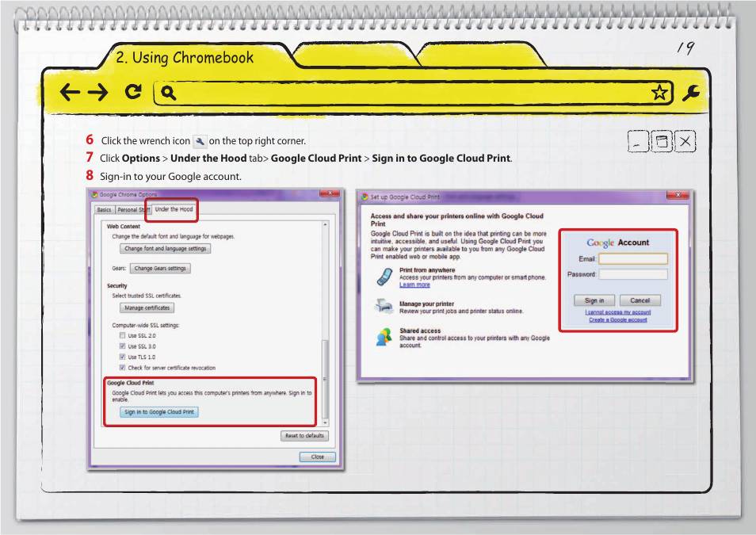
Task: Click the 'Manage your printer' heading
Action: coord(426,304)
